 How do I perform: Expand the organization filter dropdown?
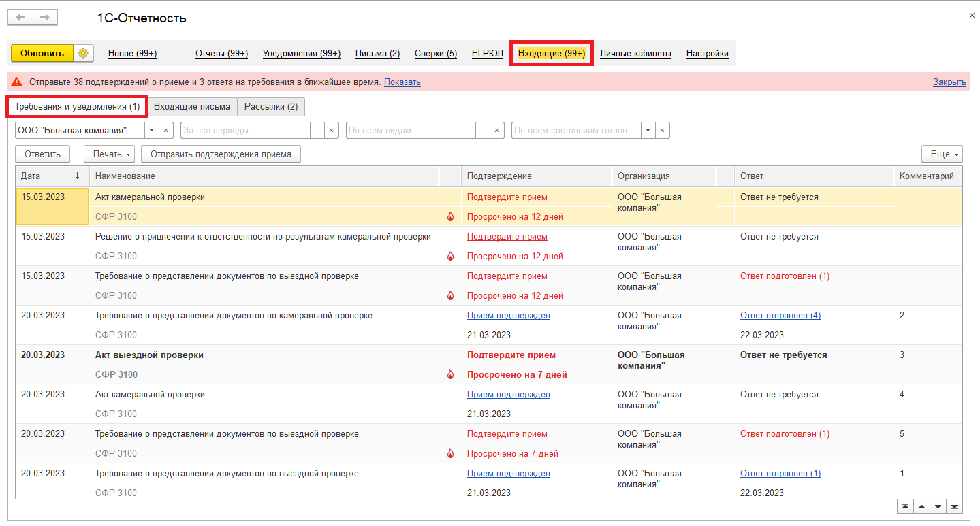[152, 130]
